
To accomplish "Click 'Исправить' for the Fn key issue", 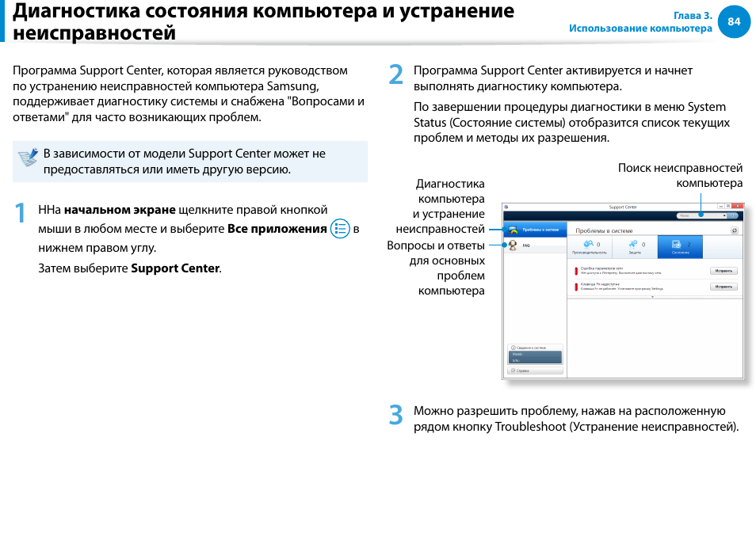I will [724, 287].
